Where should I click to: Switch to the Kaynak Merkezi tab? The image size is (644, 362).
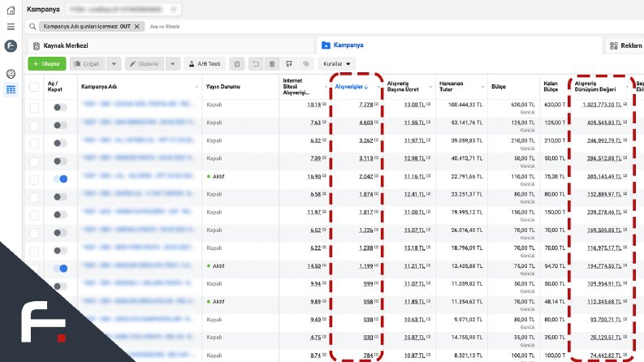[x=171, y=46]
